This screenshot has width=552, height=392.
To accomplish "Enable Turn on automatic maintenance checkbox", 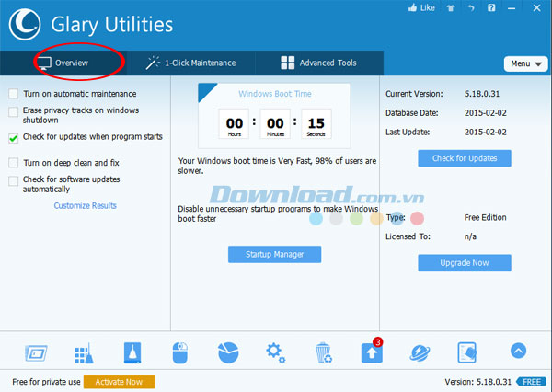I will click(x=13, y=94).
